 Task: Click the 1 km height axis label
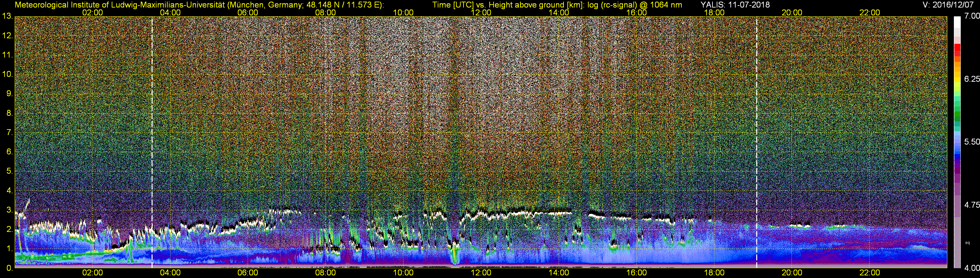click(x=9, y=249)
